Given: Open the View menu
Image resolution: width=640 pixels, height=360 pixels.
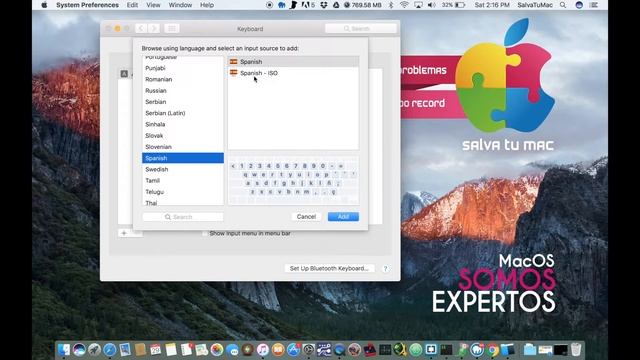Looking at the screenshot, I should (153, 5).
